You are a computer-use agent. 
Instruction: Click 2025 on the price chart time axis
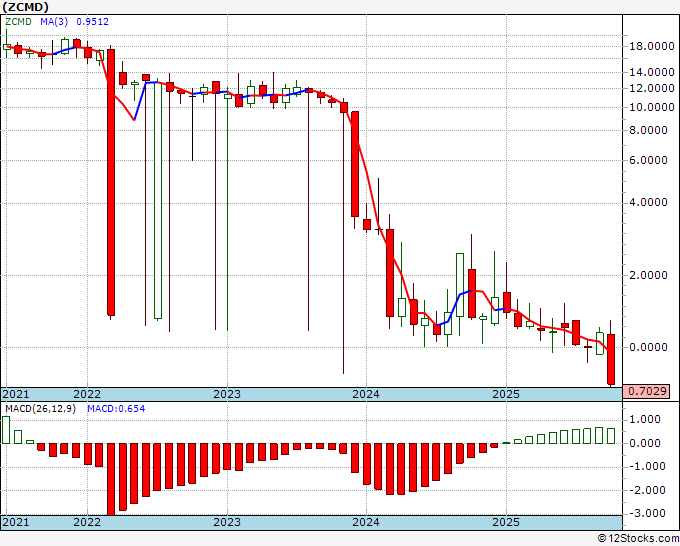click(x=506, y=394)
